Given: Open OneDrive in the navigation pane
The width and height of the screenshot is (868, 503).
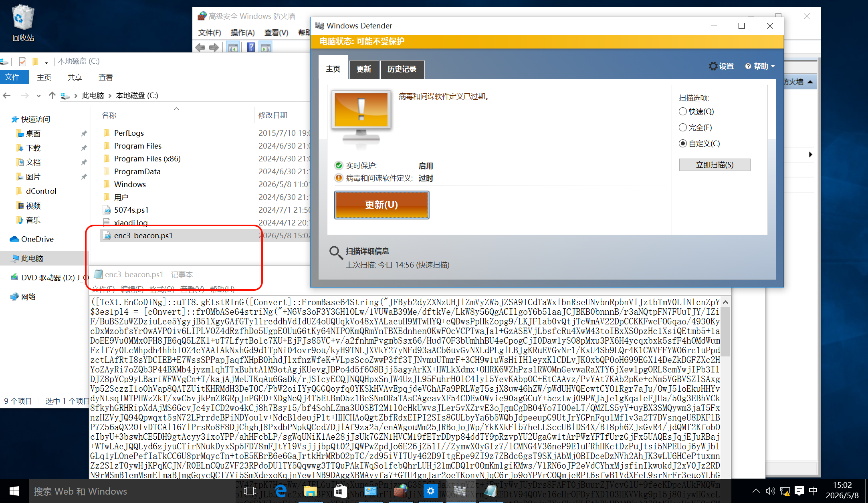Looking at the screenshot, I should coord(37,239).
